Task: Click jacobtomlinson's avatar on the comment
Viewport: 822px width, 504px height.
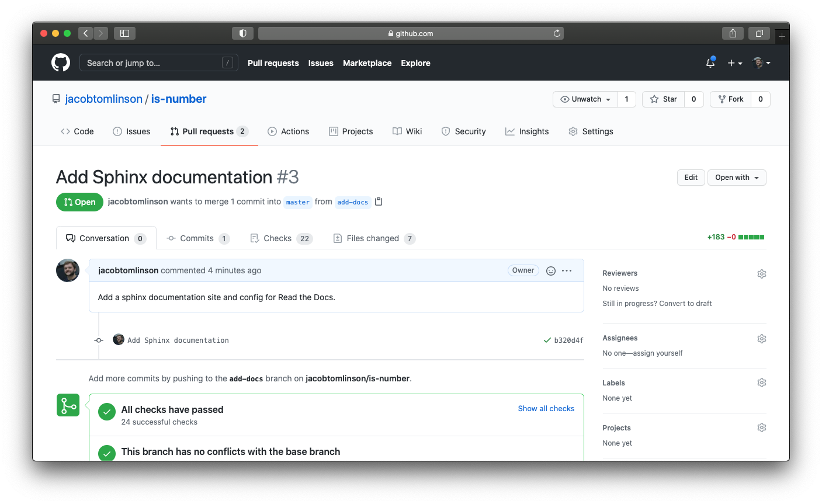Action: pyautogui.click(x=68, y=270)
